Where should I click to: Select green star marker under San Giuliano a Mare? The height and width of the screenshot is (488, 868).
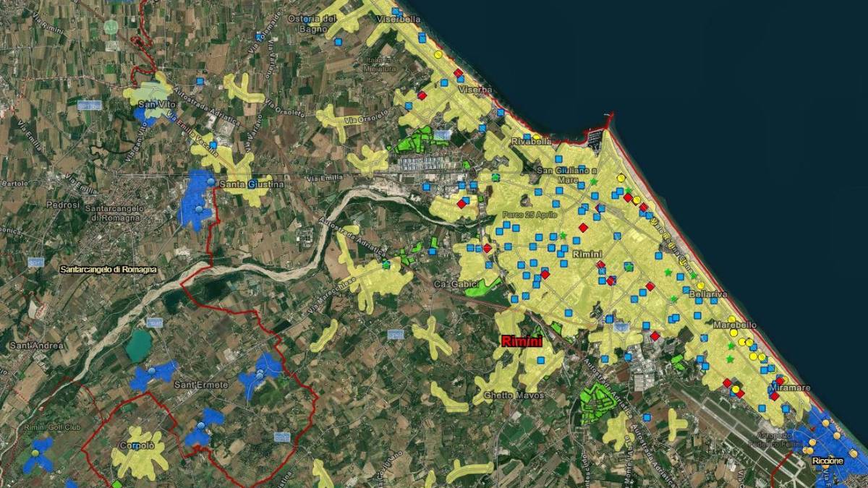pyautogui.click(x=594, y=182)
